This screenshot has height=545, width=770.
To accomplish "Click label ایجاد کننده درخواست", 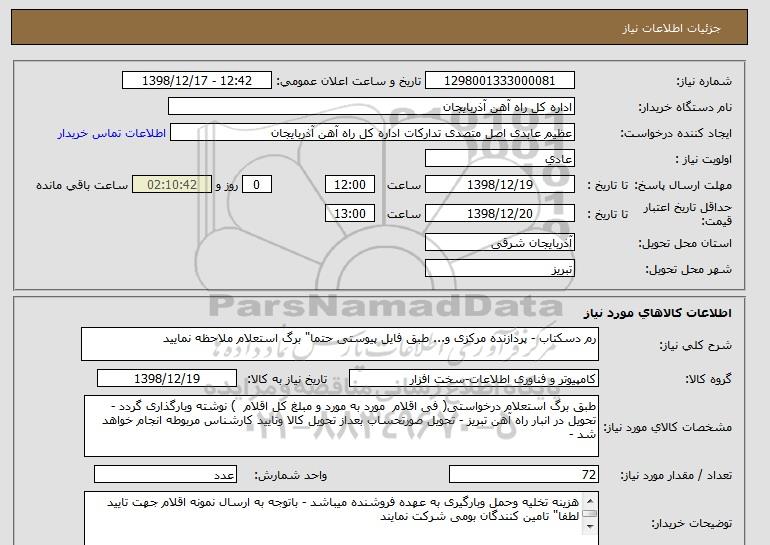I will click(x=676, y=134).
